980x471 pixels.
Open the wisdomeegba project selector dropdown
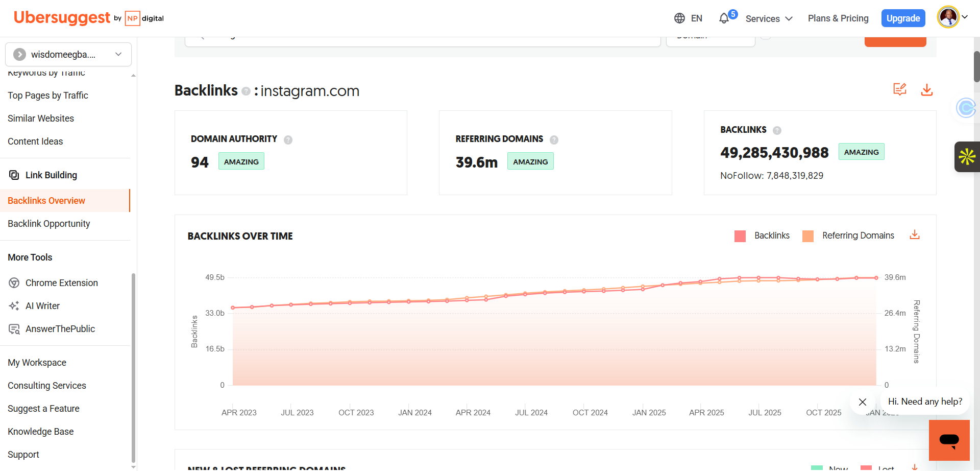click(x=68, y=55)
